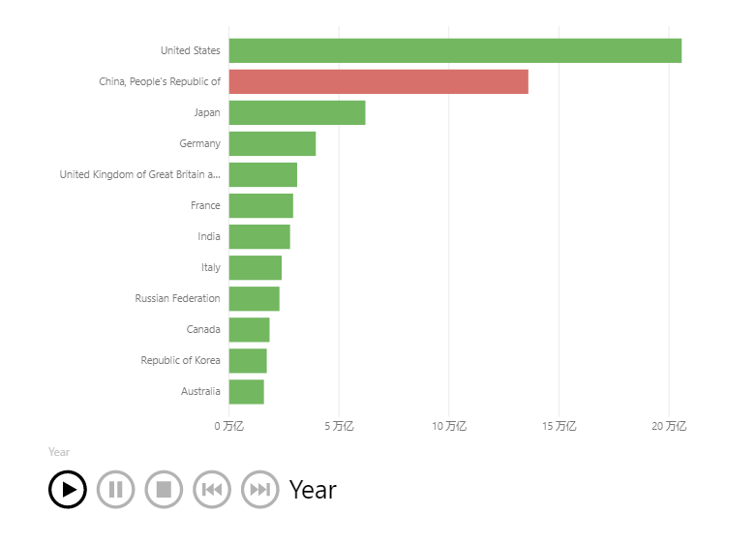Click the United States axis label
The image size is (756, 545).
pyautogui.click(x=190, y=50)
